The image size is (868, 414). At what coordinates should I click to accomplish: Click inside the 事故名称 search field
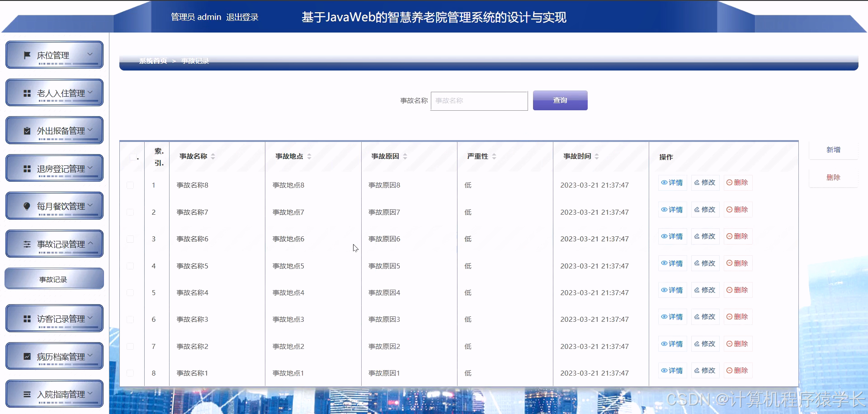click(479, 101)
